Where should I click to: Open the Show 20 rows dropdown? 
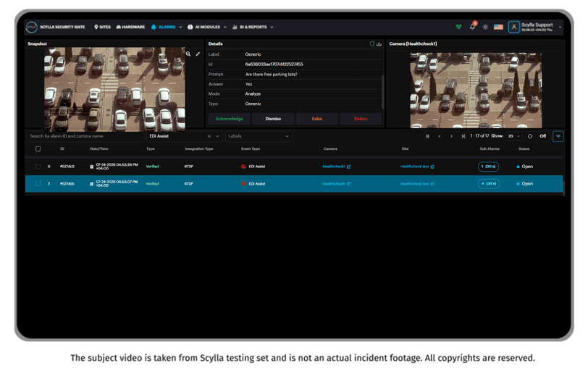pyautogui.click(x=514, y=136)
